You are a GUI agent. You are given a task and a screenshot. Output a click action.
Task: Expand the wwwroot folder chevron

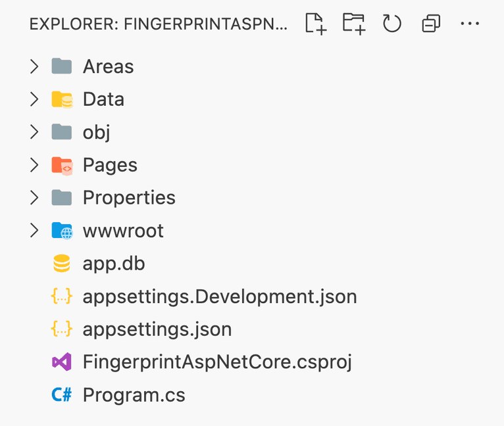tap(34, 231)
